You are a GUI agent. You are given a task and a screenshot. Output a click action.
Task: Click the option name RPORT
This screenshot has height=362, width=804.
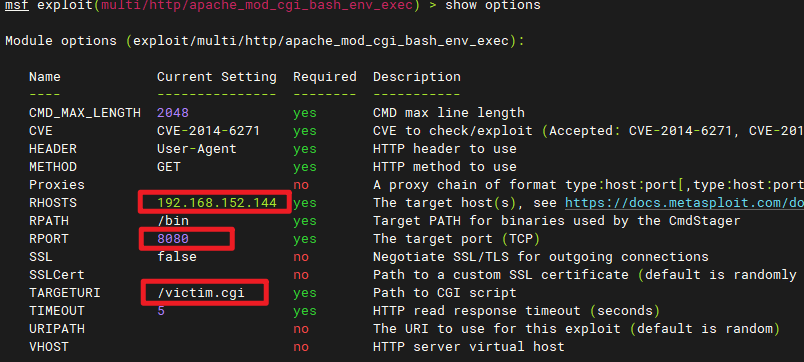click(x=49, y=239)
